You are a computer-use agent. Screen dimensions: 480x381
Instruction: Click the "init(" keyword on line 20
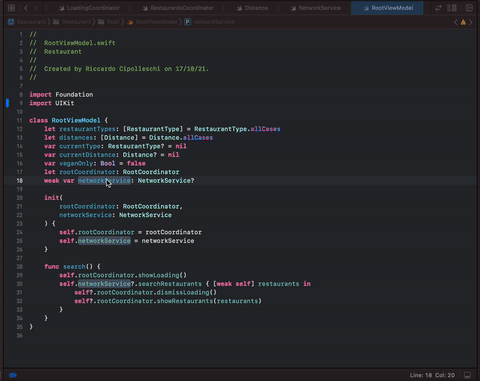(x=53, y=198)
